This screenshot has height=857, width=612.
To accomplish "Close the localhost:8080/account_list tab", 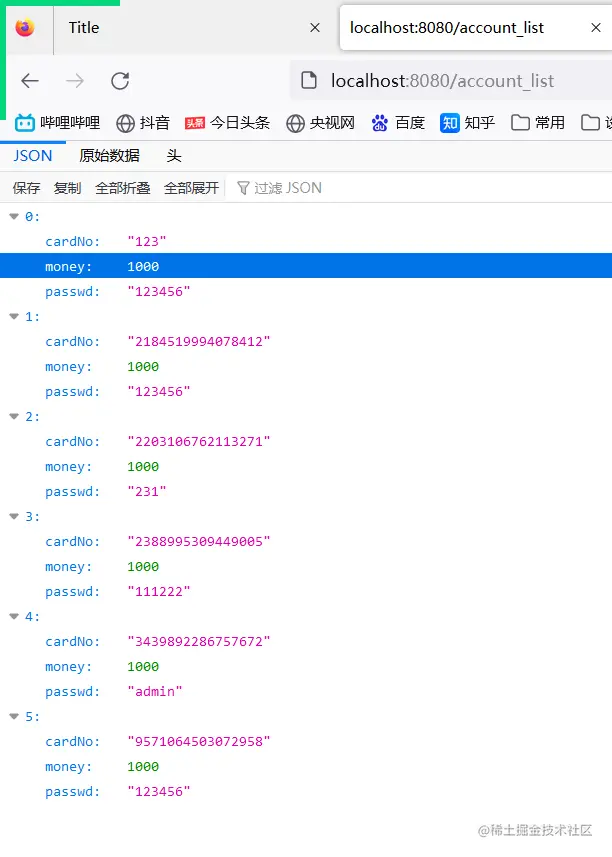I will click(596, 27).
